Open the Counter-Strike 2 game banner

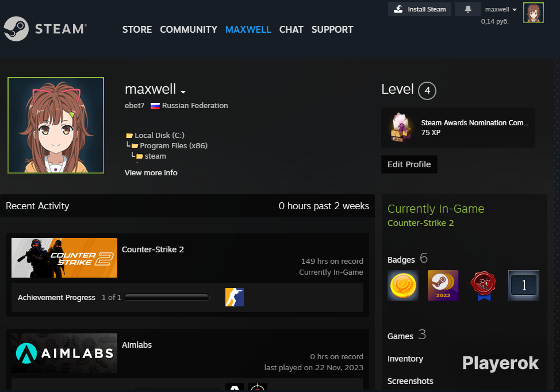pos(64,258)
